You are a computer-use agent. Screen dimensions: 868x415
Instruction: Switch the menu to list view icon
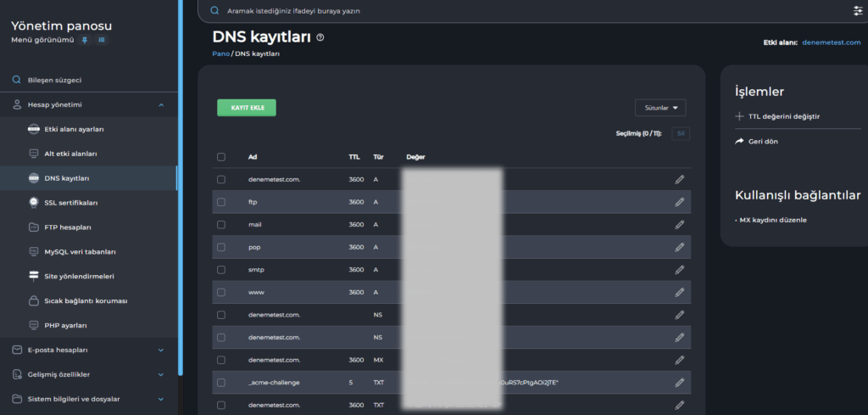(102, 40)
